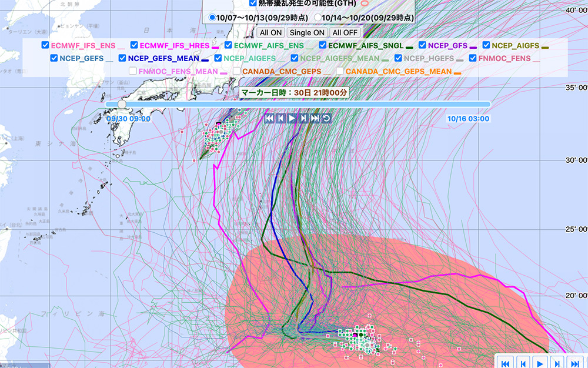Untick the NCEP_AIGEFS_MEAN checkbox
588x368 pixels.
pos(295,58)
